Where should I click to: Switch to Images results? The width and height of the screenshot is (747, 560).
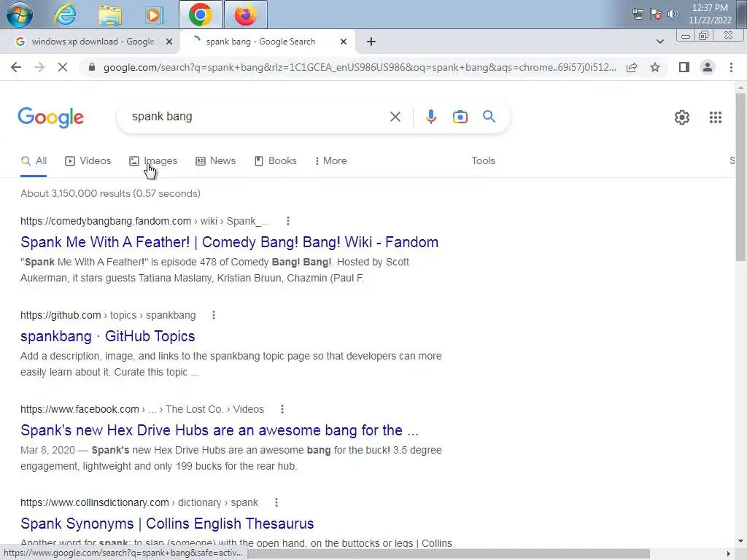[153, 161]
